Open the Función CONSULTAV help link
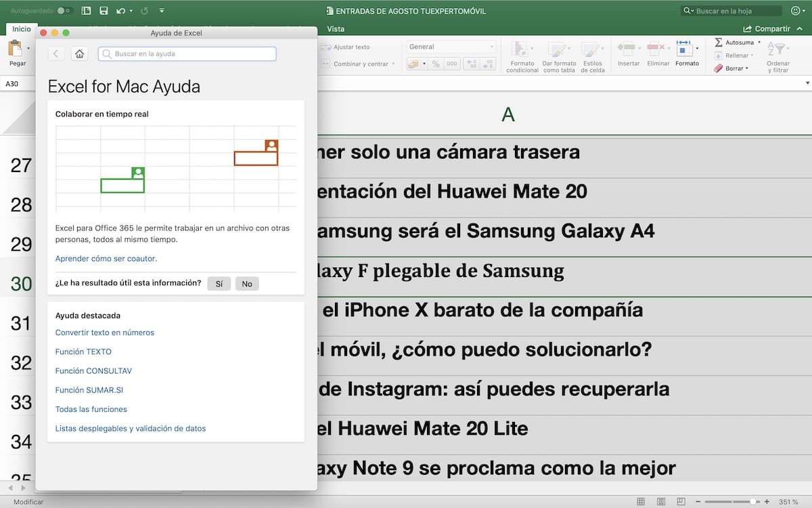The width and height of the screenshot is (812, 508). coord(93,371)
